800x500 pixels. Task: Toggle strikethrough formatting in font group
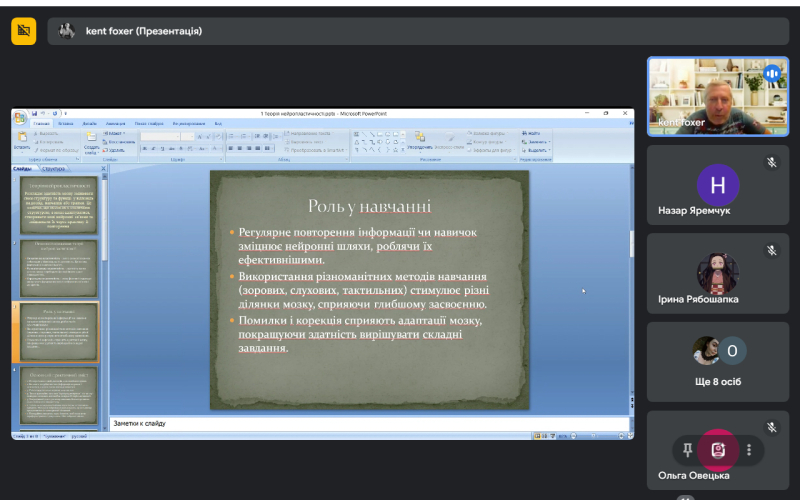pyautogui.click(x=171, y=148)
